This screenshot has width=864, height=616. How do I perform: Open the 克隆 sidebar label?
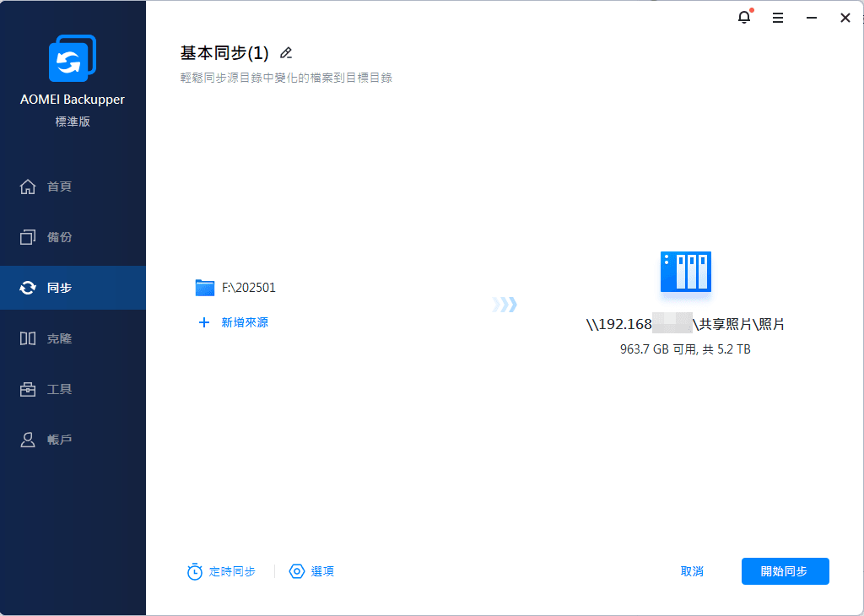point(60,338)
